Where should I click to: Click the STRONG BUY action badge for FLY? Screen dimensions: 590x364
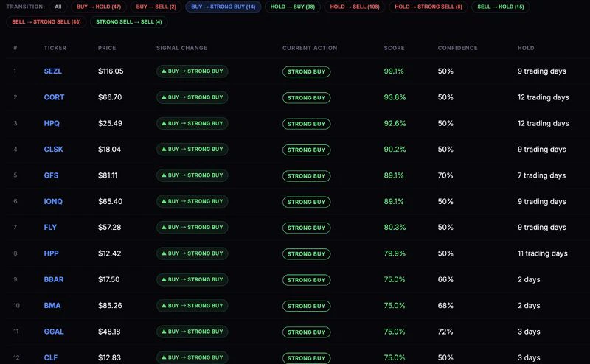[306, 228]
